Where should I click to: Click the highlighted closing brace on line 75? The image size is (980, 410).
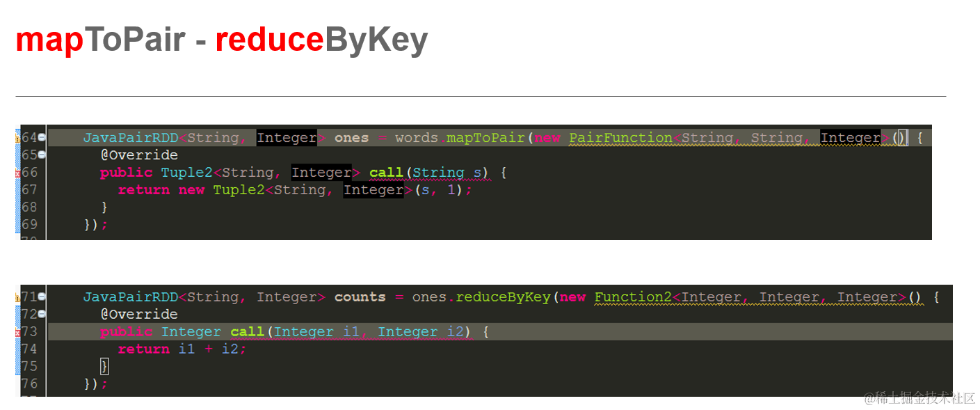click(x=104, y=367)
